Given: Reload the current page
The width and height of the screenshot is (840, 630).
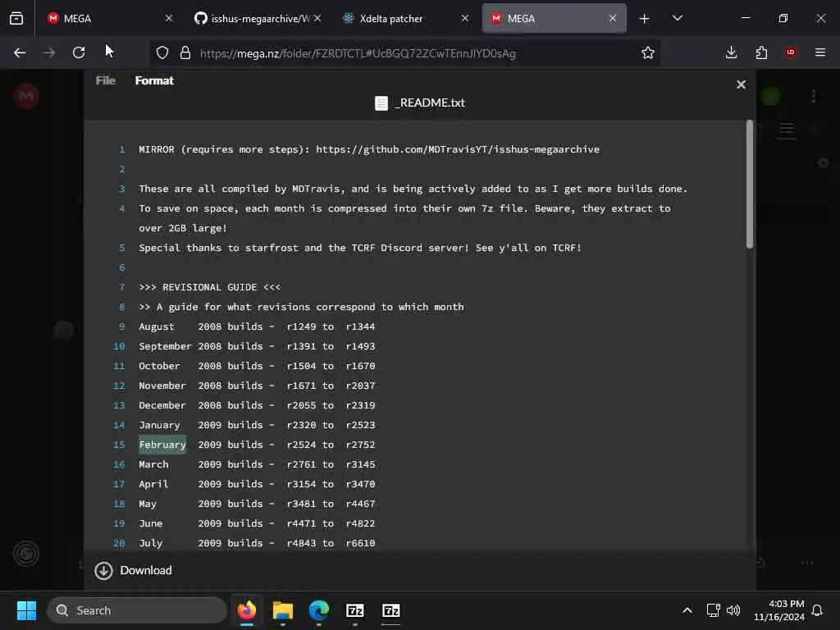Looking at the screenshot, I should click(79, 52).
